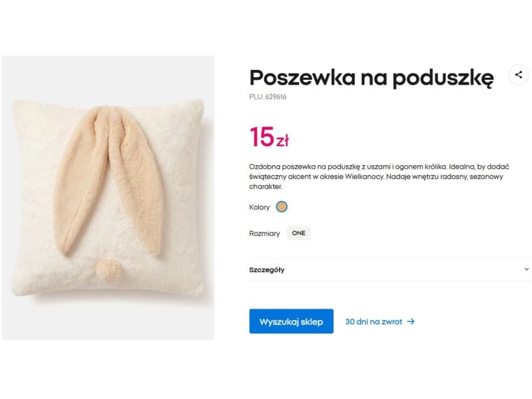Click the Kolory label

(x=259, y=207)
